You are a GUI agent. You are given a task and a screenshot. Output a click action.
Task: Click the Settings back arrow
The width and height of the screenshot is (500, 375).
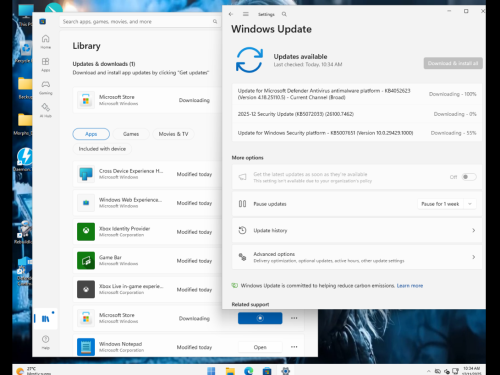tap(231, 14)
